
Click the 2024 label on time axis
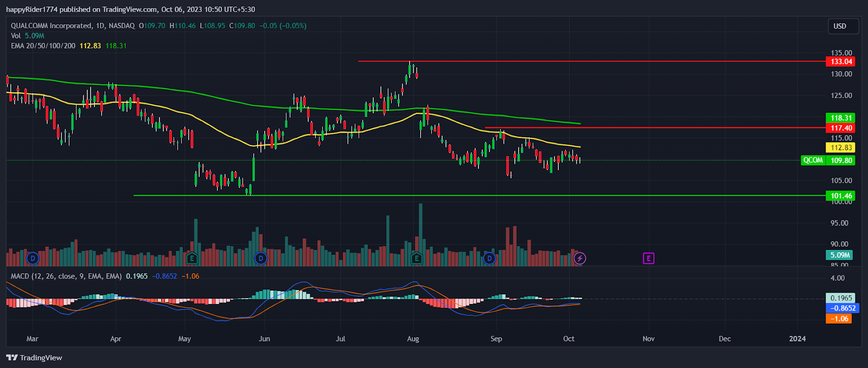point(797,339)
